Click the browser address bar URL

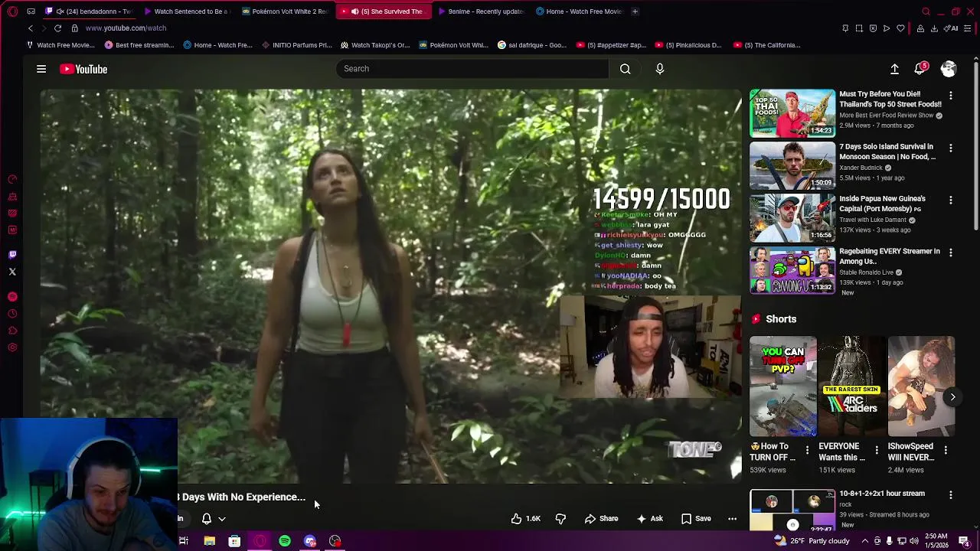click(x=126, y=28)
